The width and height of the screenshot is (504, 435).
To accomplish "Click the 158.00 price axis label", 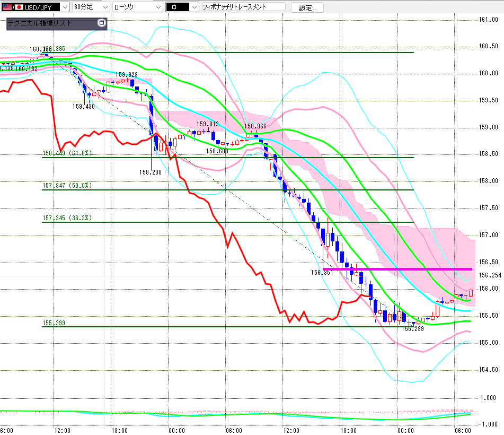I will (488, 181).
